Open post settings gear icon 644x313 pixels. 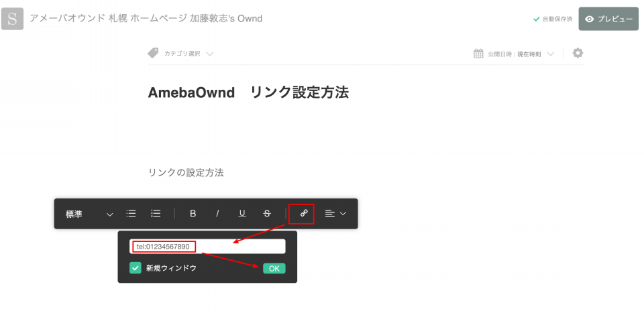point(578,53)
